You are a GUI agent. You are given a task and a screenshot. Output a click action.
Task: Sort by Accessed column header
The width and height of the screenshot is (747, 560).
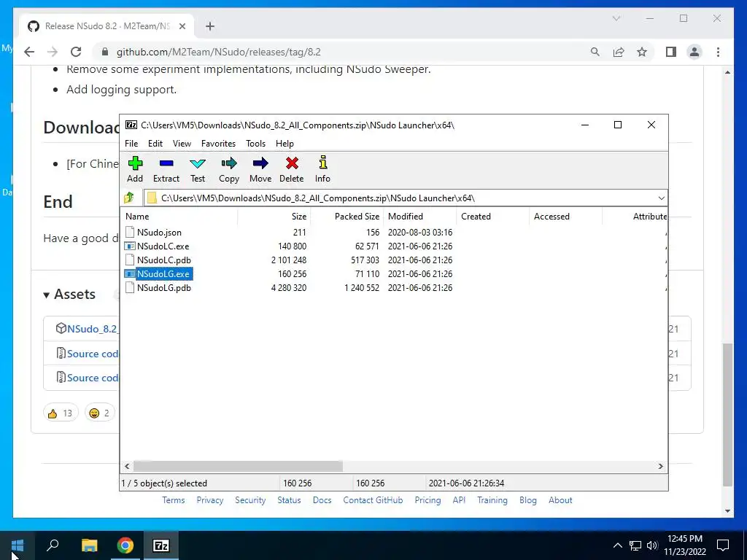565,216
